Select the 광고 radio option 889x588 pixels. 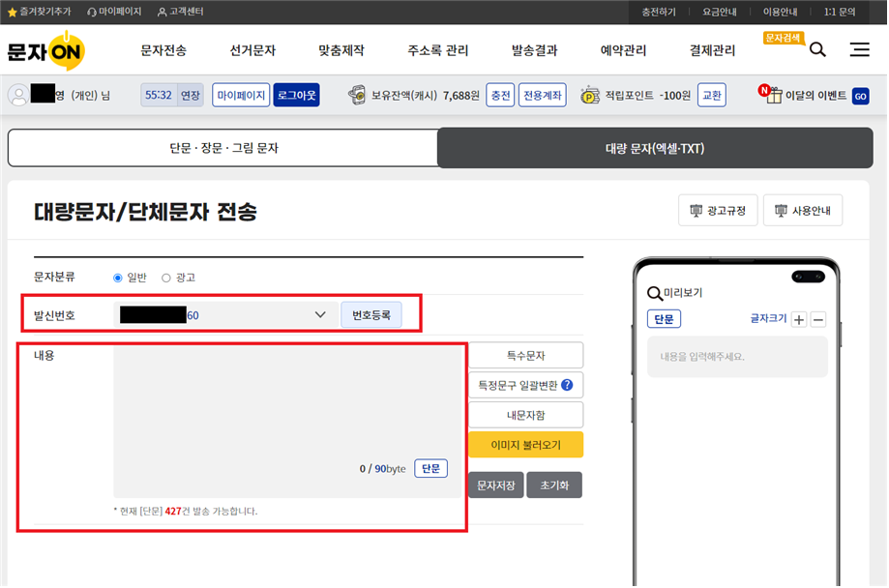pyautogui.click(x=166, y=278)
